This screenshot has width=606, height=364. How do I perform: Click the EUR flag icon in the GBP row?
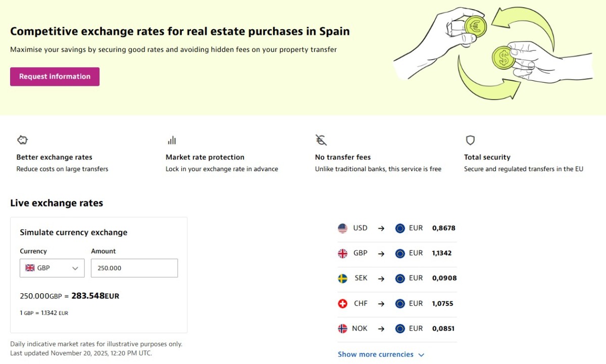[399, 253]
